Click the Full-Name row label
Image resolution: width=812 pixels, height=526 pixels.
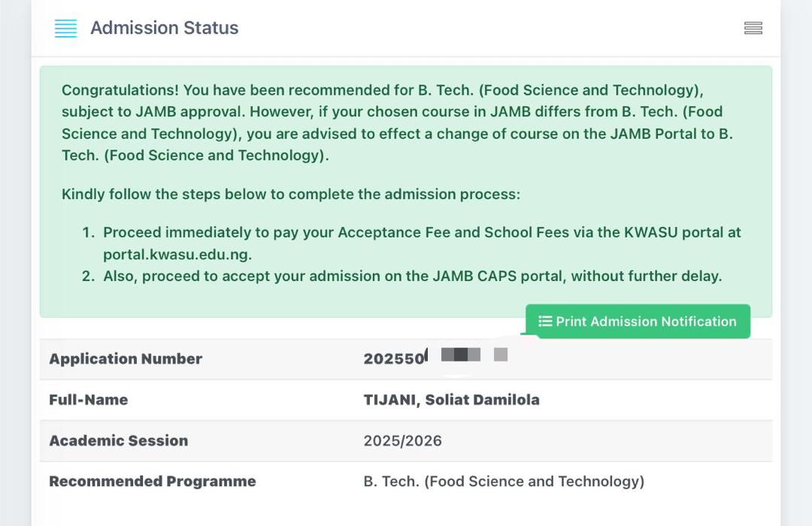(88, 400)
